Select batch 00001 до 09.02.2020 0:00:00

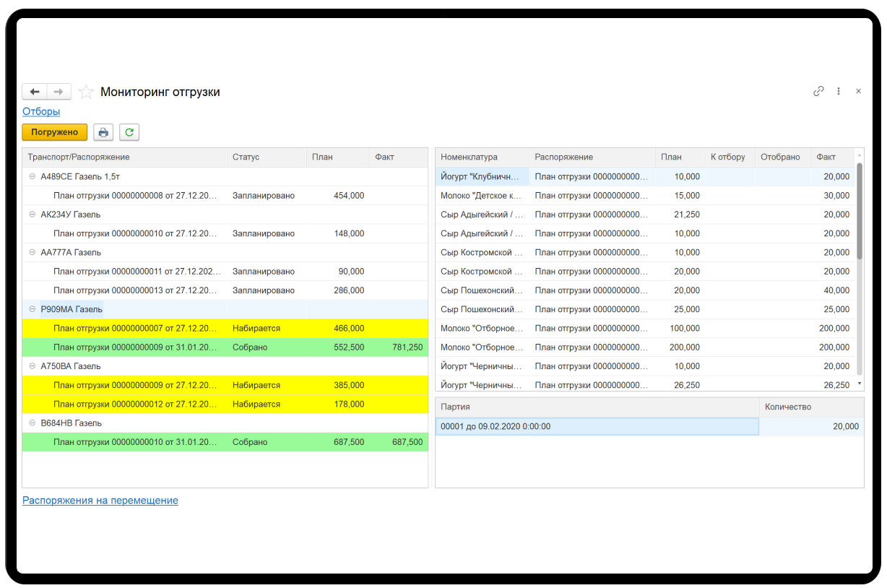tap(597, 426)
